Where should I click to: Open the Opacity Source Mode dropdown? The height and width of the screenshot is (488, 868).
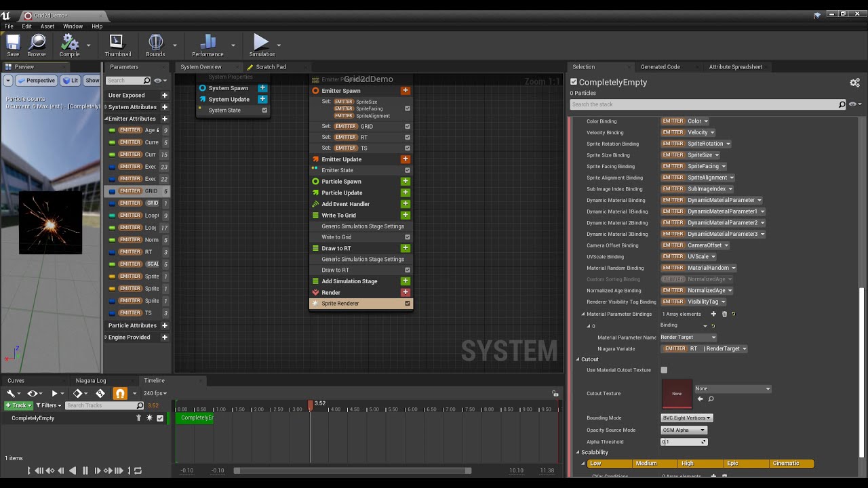684,430
